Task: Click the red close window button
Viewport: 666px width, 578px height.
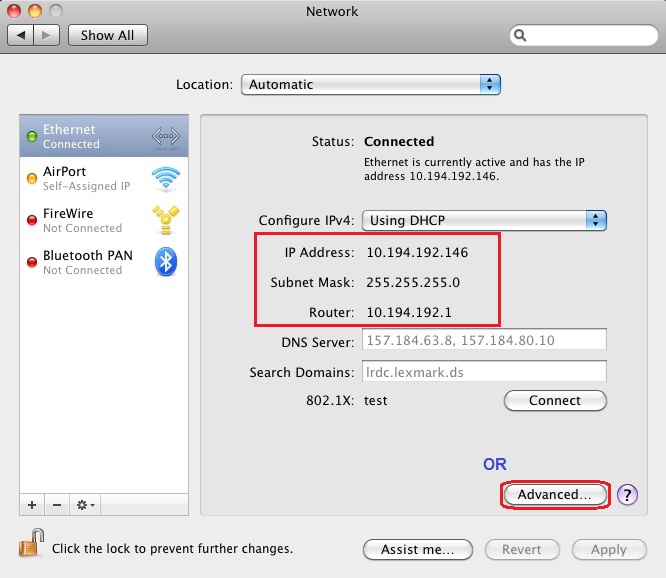Action: 14,11
